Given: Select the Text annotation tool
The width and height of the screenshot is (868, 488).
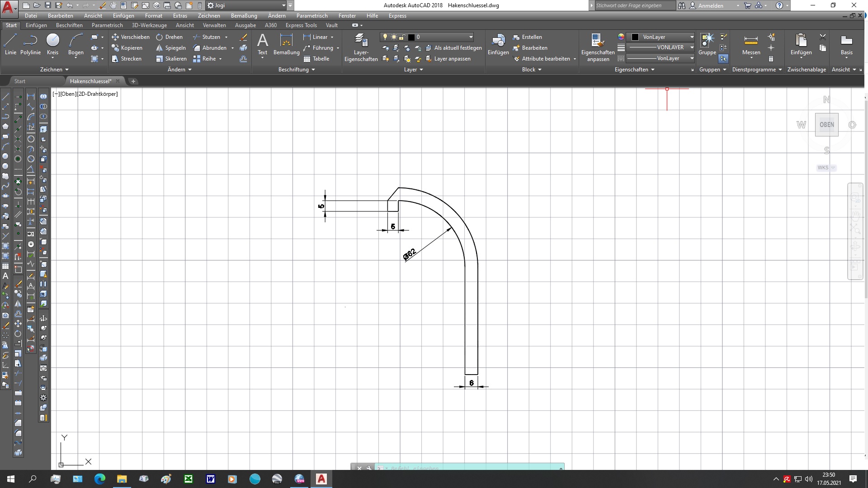Looking at the screenshot, I should point(262,44).
